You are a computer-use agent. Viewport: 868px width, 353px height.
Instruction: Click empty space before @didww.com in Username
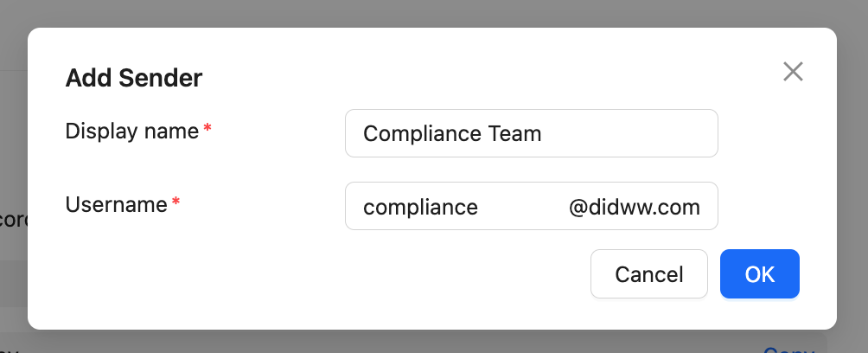coord(523,208)
